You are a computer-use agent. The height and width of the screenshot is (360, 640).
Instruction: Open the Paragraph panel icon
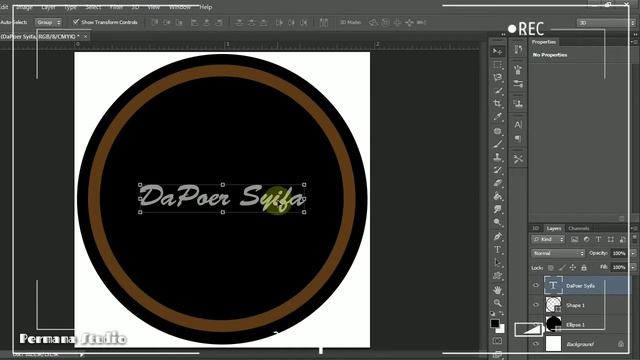518,139
